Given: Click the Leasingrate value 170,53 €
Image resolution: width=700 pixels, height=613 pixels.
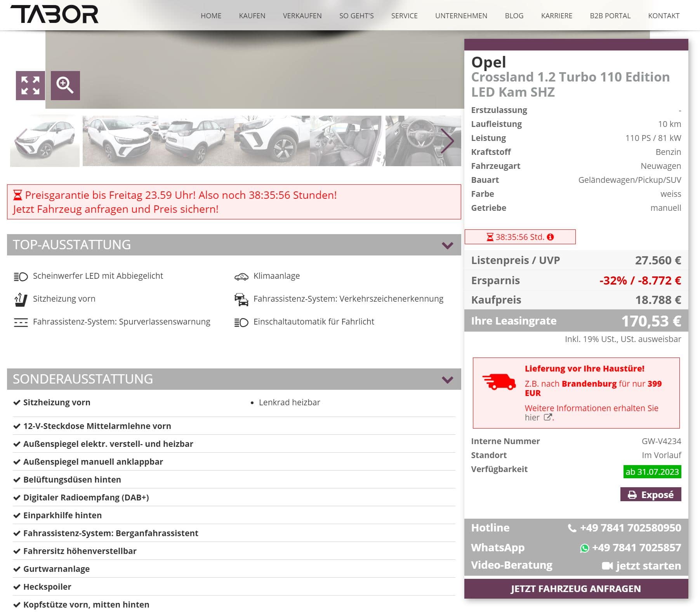Looking at the screenshot, I should point(651,321).
